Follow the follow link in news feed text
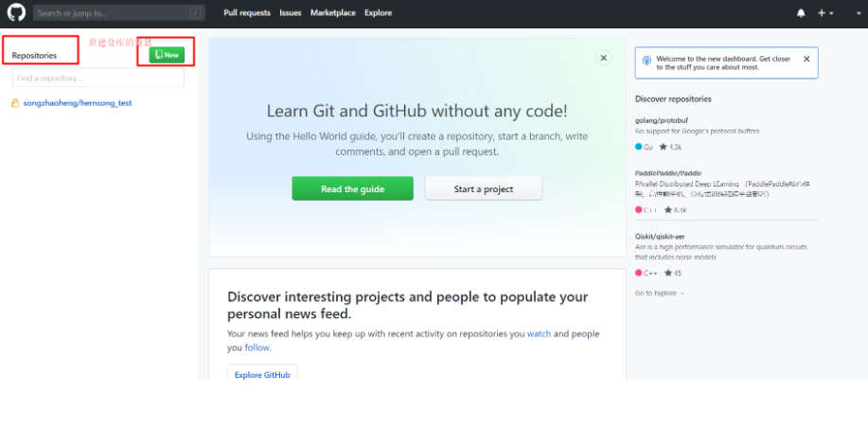The image size is (868, 428). pyautogui.click(x=257, y=348)
